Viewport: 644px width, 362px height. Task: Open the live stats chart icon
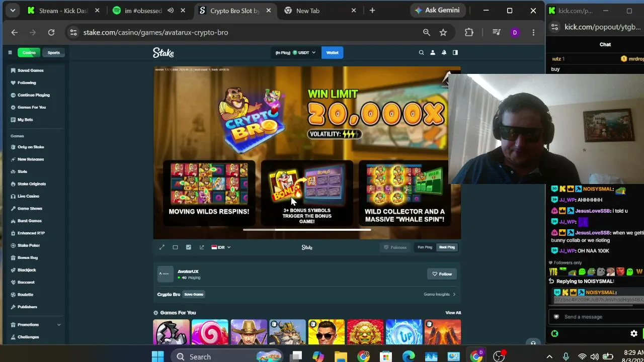click(x=188, y=247)
